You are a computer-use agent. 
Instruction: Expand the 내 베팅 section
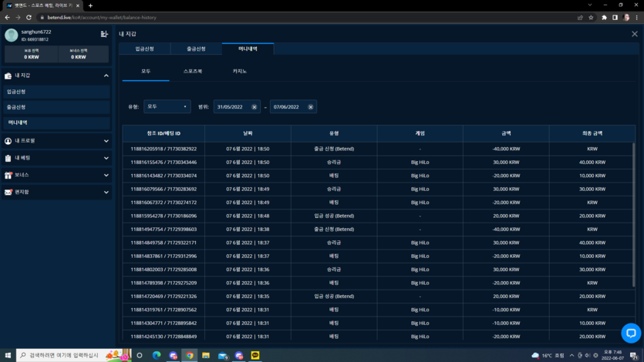(106, 158)
